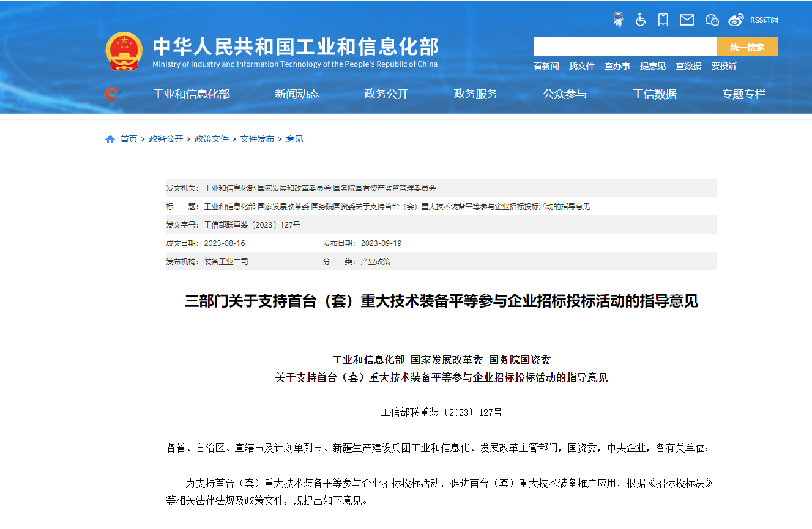
Task: Click 文件发布 in the breadcrumb
Action: (x=257, y=139)
